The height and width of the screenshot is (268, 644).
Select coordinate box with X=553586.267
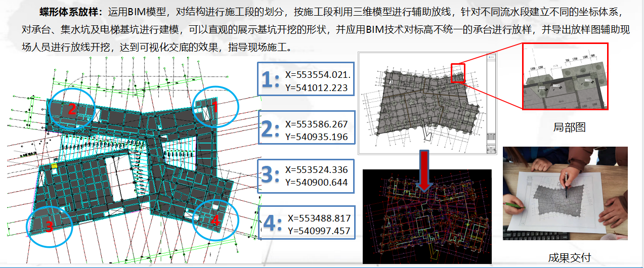[x=304, y=129]
